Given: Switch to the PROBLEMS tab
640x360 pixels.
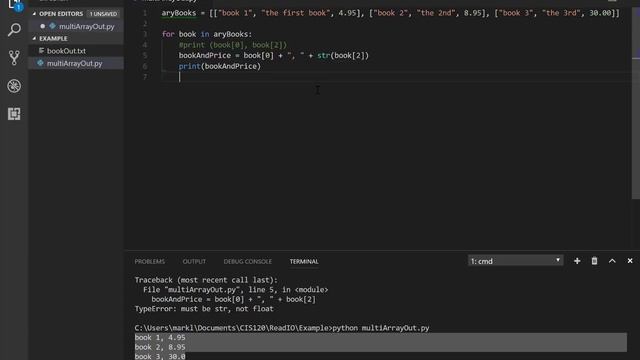Looking at the screenshot, I should (x=150, y=261).
